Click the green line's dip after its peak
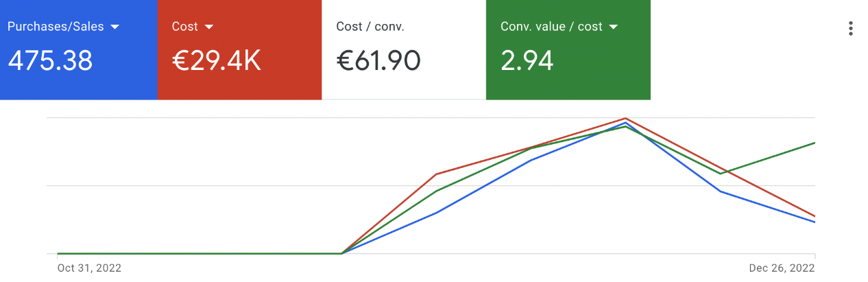This screenshot has width=868, height=282. pyautogui.click(x=720, y=174)
